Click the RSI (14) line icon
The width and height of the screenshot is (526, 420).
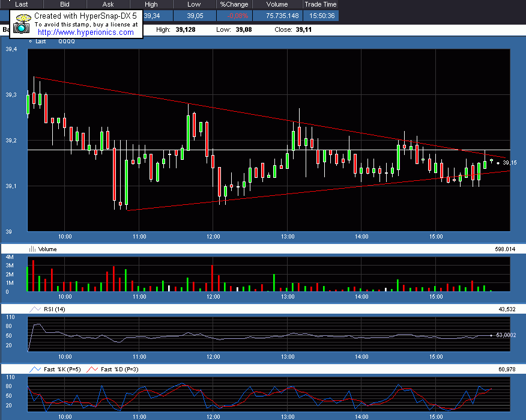[x=35, y=309]
